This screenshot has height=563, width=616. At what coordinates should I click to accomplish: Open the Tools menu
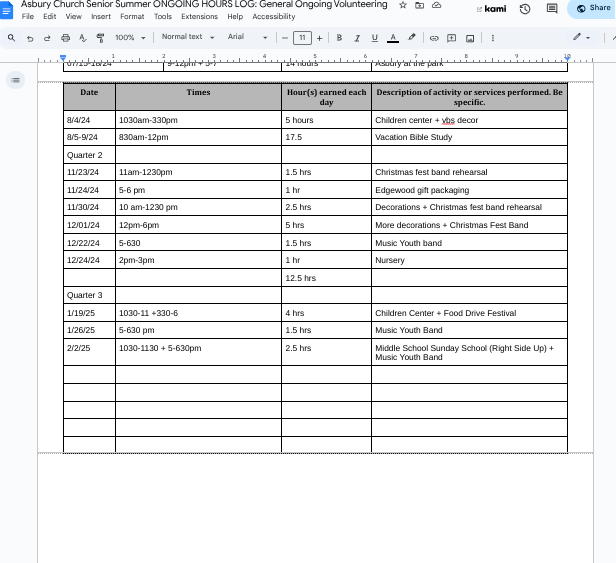point(163,17)
